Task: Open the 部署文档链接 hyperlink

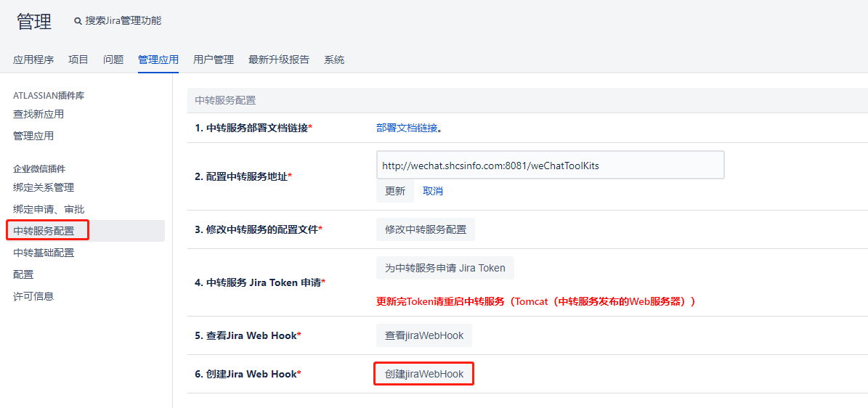Action: point(407,128)
